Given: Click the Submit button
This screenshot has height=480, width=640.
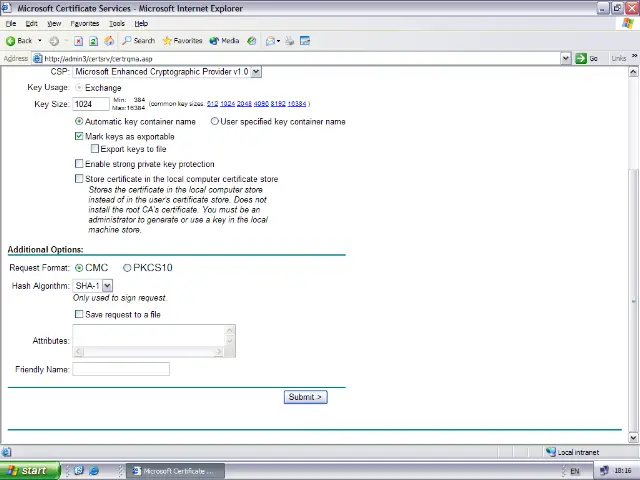Looking at the screenshot, I should click(305, 397).
